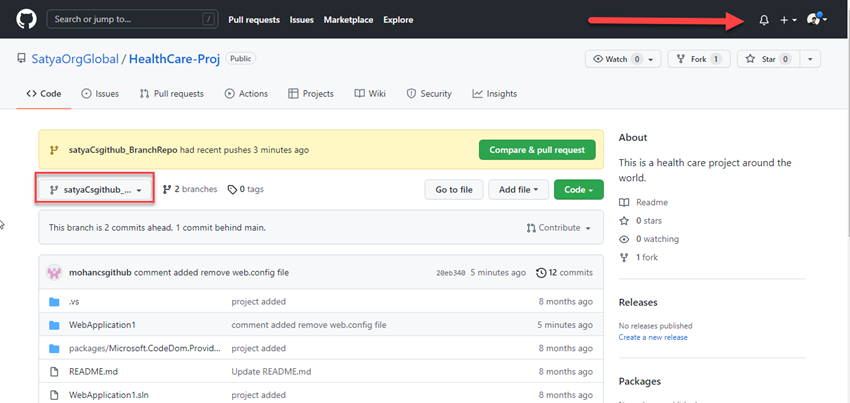Open the WebApplication1 folder
The width and height of the screenshot is (850, 403).
tap(102, 325)
